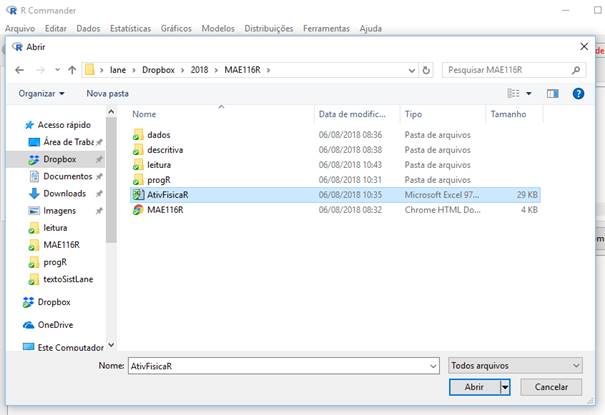Expand breadcrumb chevron after Dropbox
This screenshot has width=605, height=415.
(x=183, y=70)
